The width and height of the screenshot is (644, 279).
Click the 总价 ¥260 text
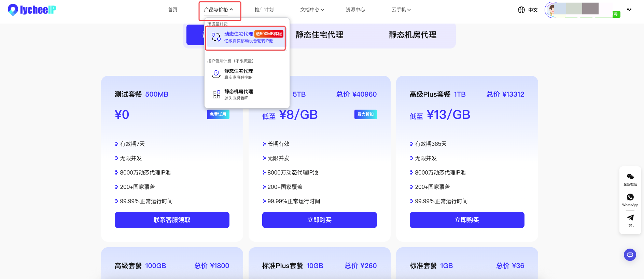click(x=361, y=266)
